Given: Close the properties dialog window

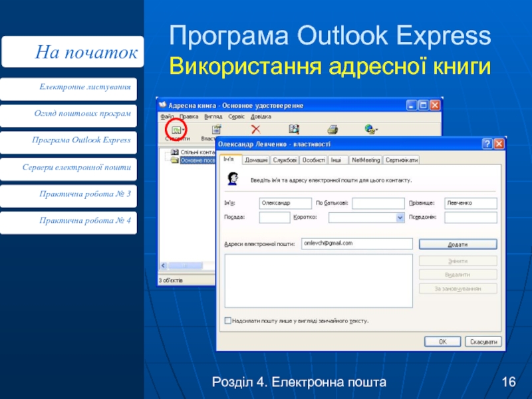Looking at the screenshot, I should click(x=499, y=144).
